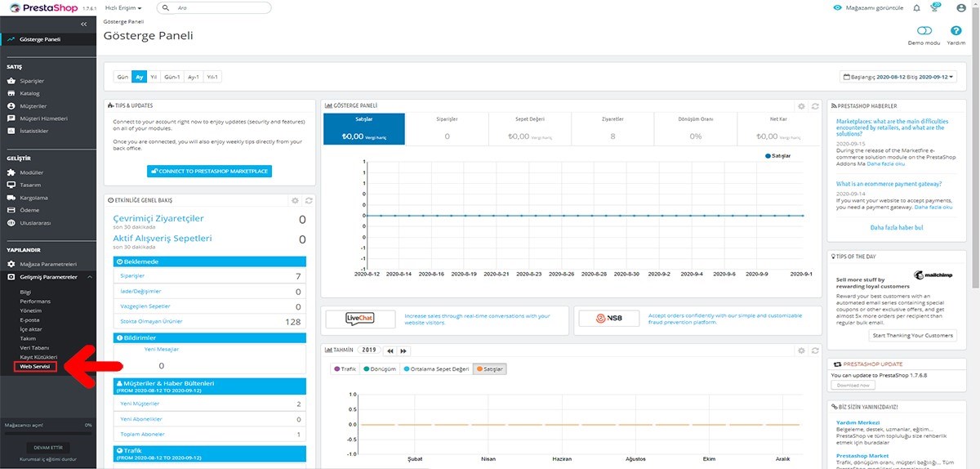Open the Hızlı Erişim dropdown
The width and height of the screenshot is (980, 469).
pos(124,7)
